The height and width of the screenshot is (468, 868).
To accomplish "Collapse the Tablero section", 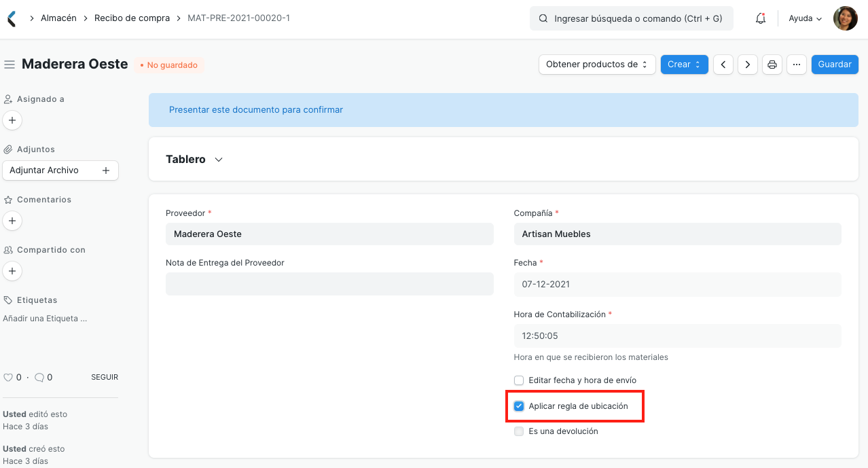I will (218, 159).
